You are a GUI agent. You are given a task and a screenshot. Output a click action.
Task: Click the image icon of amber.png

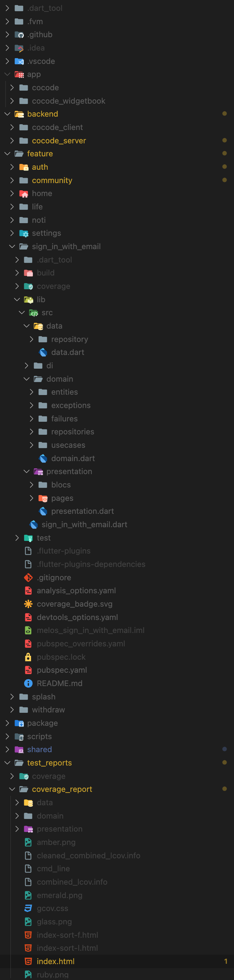tap(28, 842)
